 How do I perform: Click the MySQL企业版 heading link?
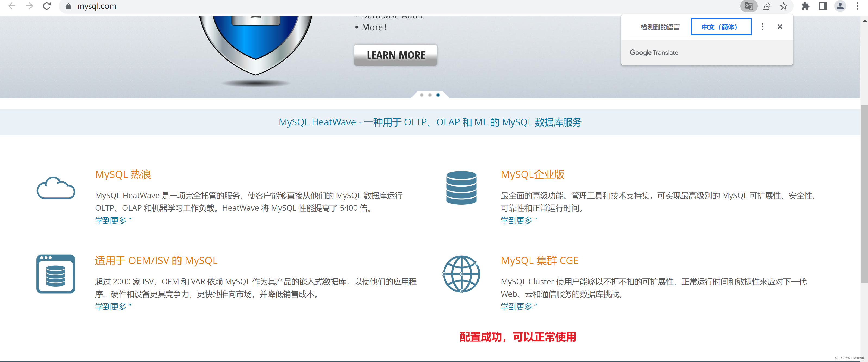point(532,174)
